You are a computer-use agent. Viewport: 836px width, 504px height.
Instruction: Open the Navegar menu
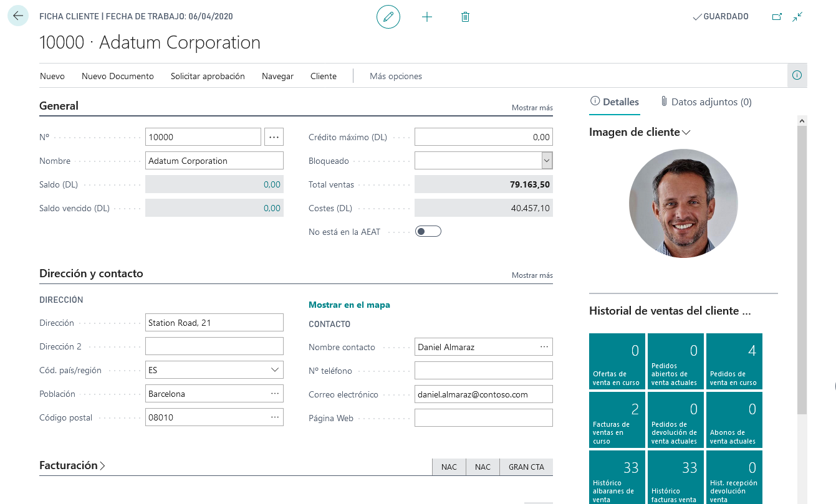(x=277, y=76)
